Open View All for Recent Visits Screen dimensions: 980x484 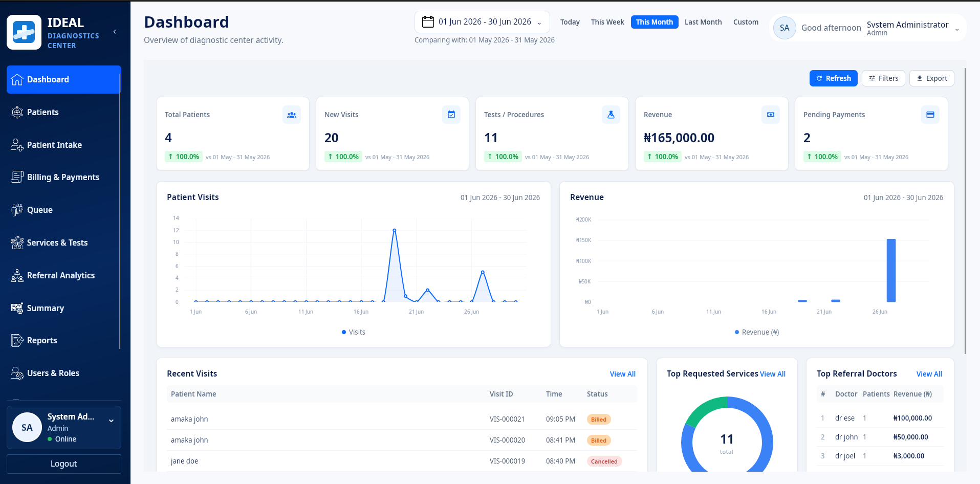pyautogui.click(x=622, y=374)
